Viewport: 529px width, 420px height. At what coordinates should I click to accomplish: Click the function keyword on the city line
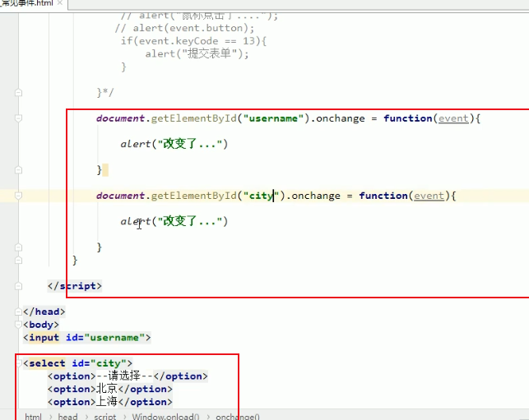tap(383, 196)
